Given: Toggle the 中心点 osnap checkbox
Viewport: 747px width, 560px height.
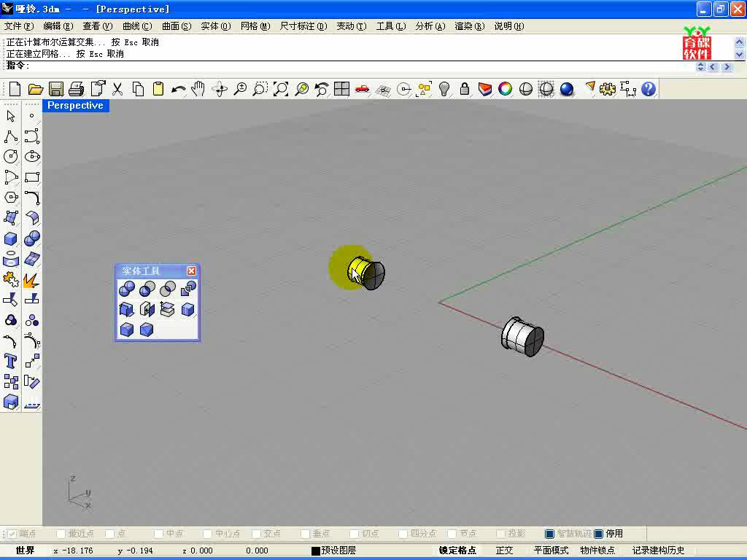Looking at the screenshot, I should tap(207, 534).
